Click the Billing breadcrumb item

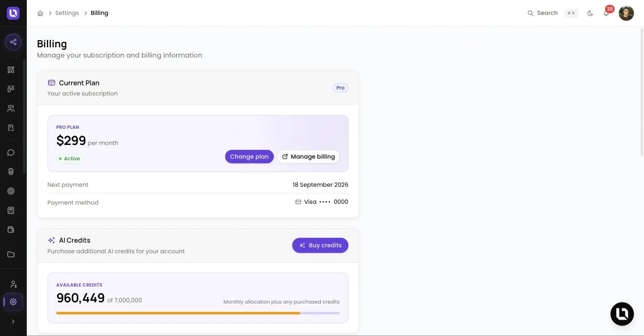pos(99,13)
